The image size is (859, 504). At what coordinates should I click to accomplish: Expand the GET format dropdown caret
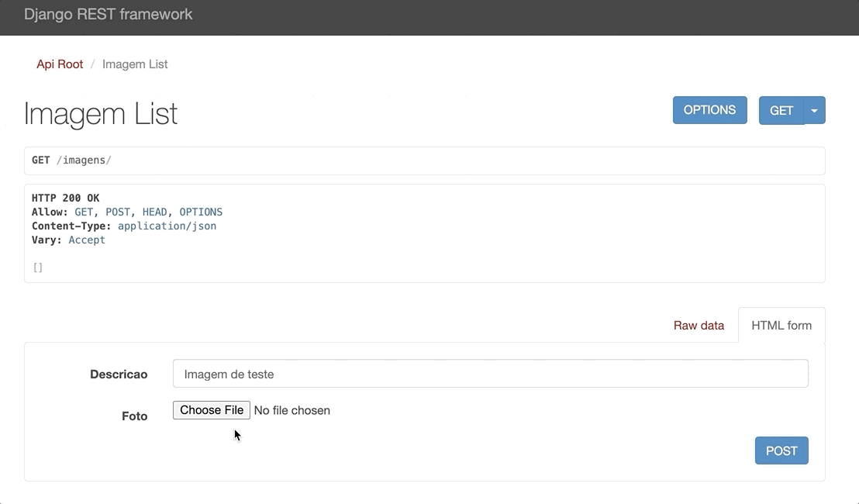[814, 110]
